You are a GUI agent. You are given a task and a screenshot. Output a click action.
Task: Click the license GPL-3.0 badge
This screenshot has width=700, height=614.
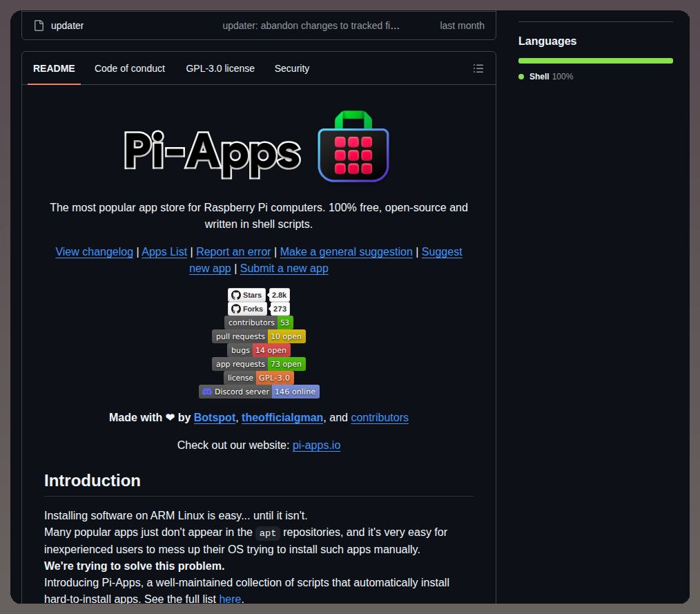click(x=259, y=378)
